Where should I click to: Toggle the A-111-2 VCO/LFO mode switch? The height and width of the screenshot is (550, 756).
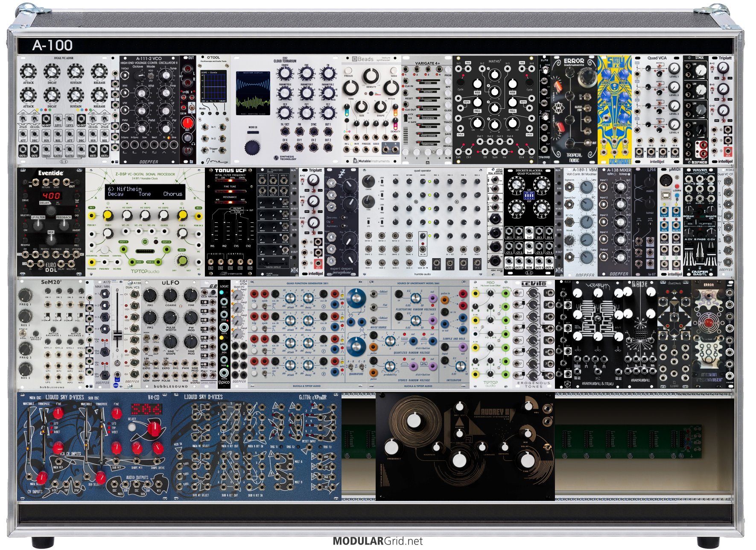pos(150,76)
